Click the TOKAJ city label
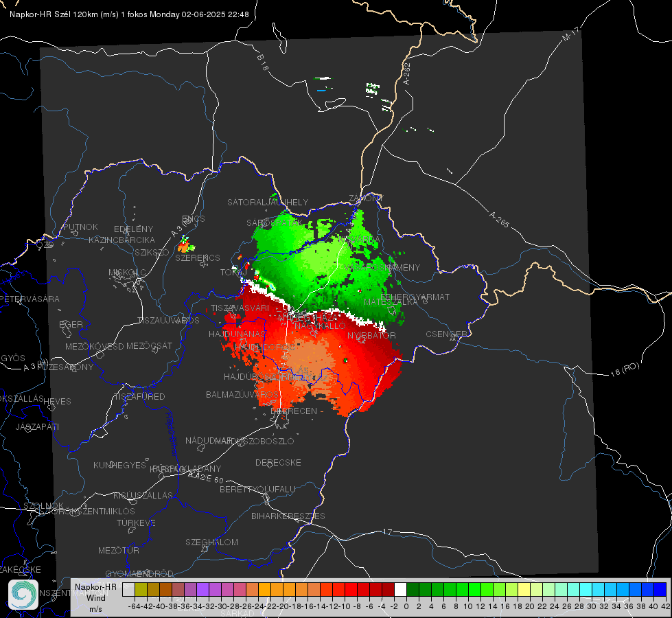Viewport: 672px width, 618px height. click(x=233, y=273)
